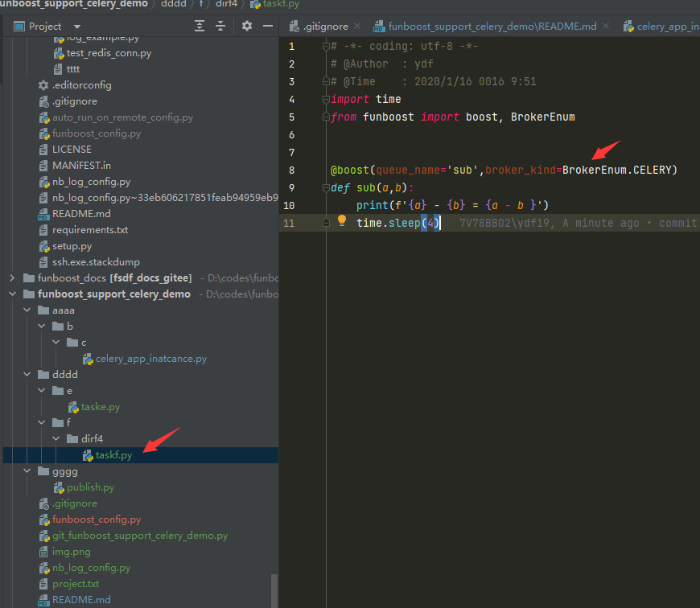Collapse the dddd folder

click(x=27, y=374)
